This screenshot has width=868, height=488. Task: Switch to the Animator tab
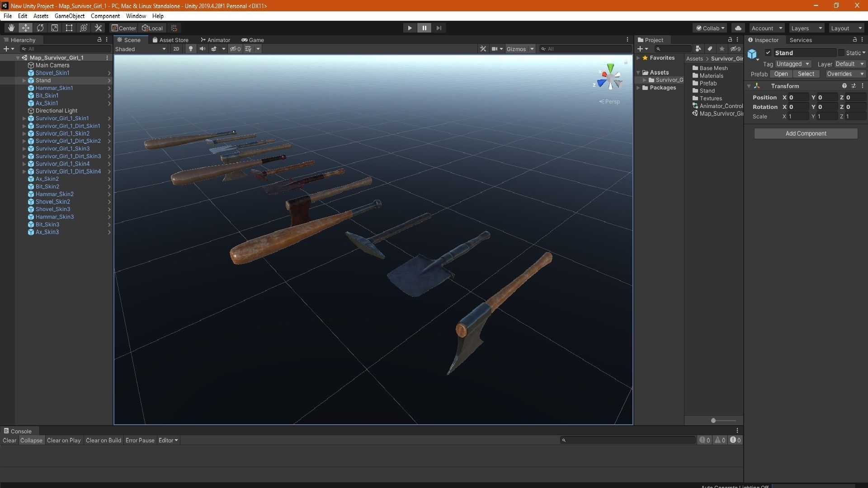coord(216,40)
